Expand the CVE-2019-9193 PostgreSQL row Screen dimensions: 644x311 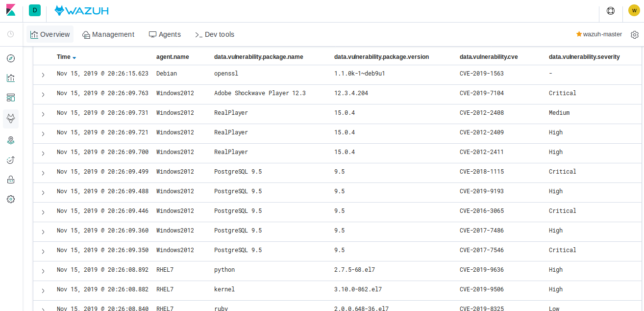(43, 192)
